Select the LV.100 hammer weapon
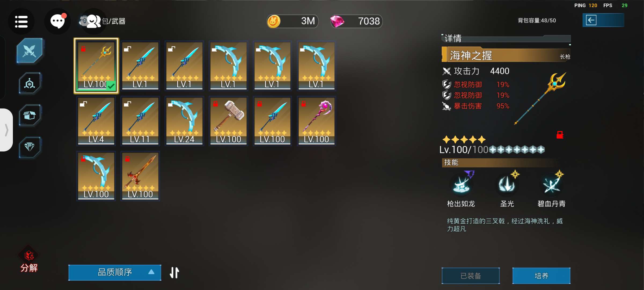644x290 pixels. pos(228,121)
